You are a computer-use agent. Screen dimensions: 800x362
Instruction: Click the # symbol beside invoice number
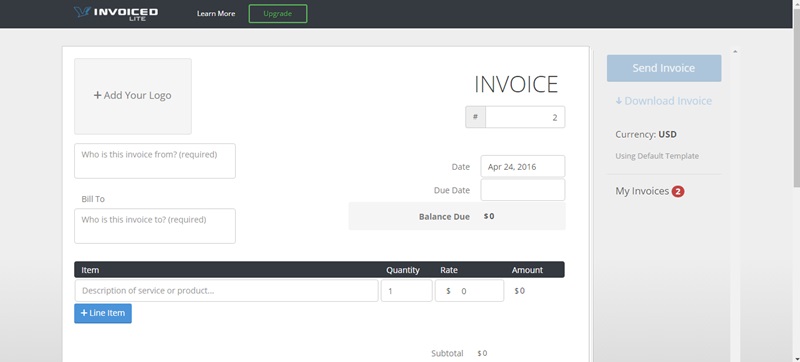[x=475, y=117]
